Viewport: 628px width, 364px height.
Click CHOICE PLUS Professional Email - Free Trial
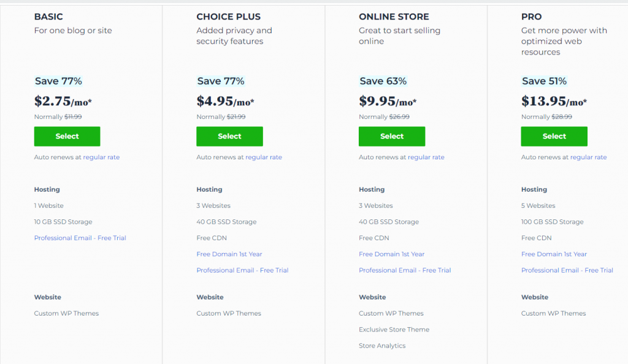click(x=242, y=270)
